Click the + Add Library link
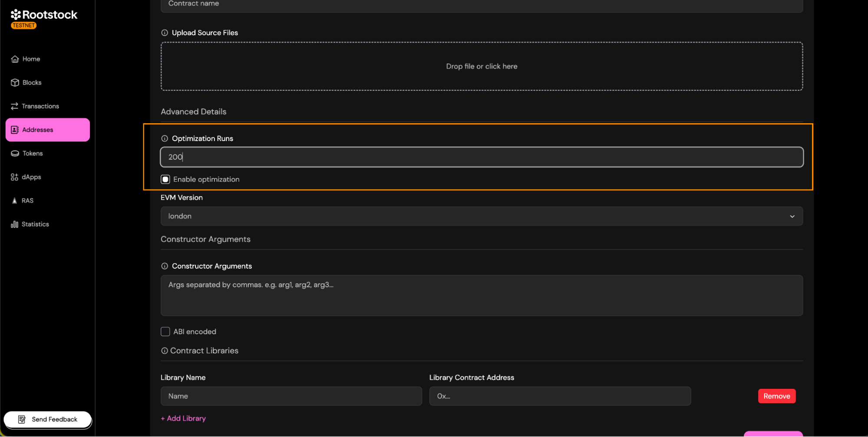Viewport: 868px width, 437px height. click(183, 418)
